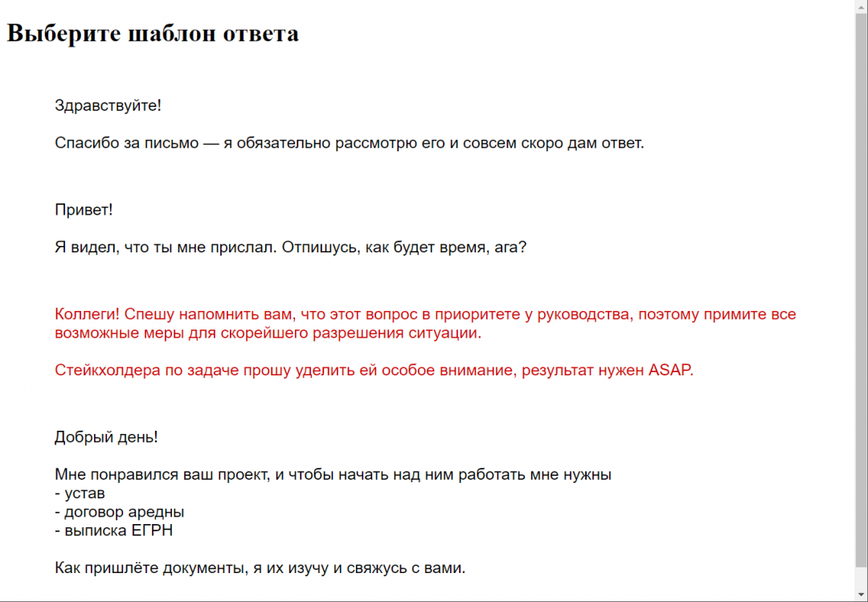The image size is (868, 602).
Task: Click the scrollbar down arrow
Action: 861,595
